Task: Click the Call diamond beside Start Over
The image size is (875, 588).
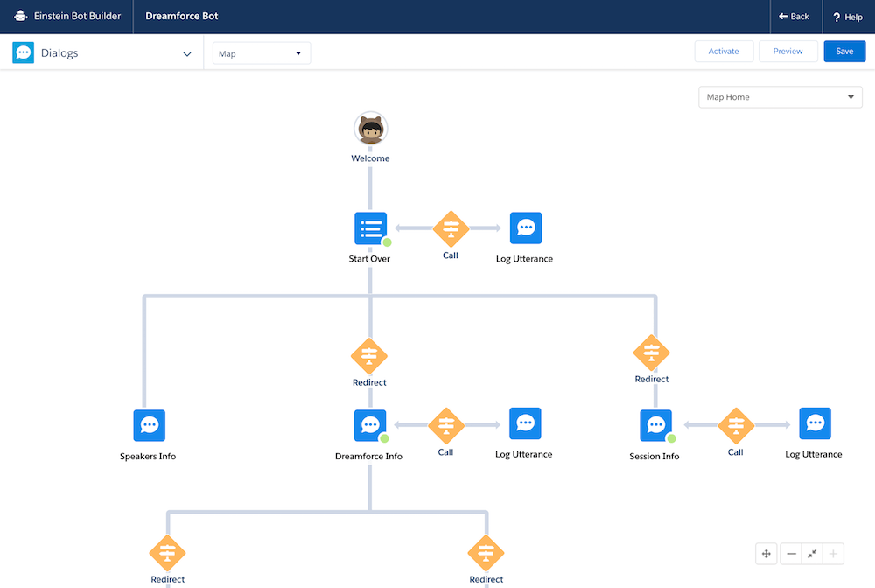Action: point(451,228)
